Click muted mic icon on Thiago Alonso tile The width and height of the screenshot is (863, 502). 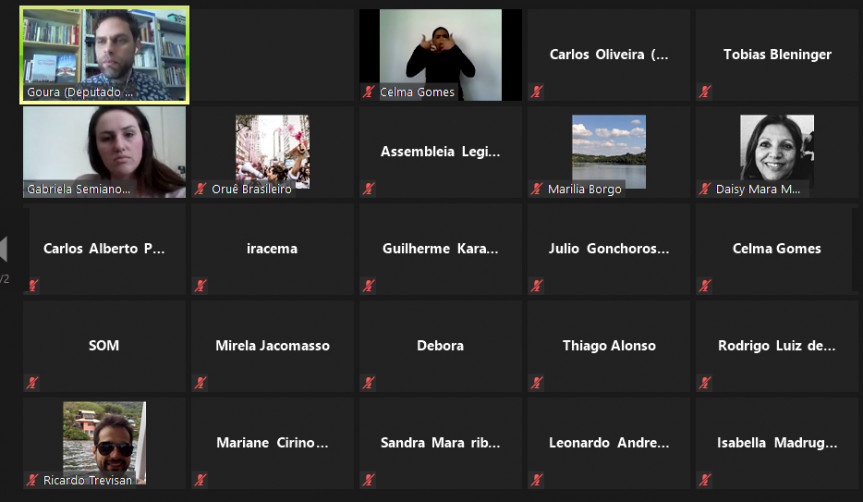point(537,383)
